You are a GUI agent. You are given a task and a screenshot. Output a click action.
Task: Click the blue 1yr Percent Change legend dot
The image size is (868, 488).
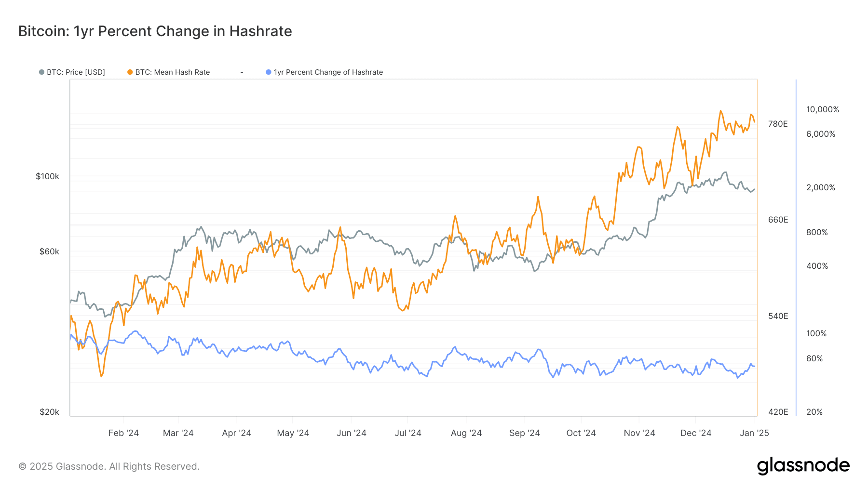269,72
